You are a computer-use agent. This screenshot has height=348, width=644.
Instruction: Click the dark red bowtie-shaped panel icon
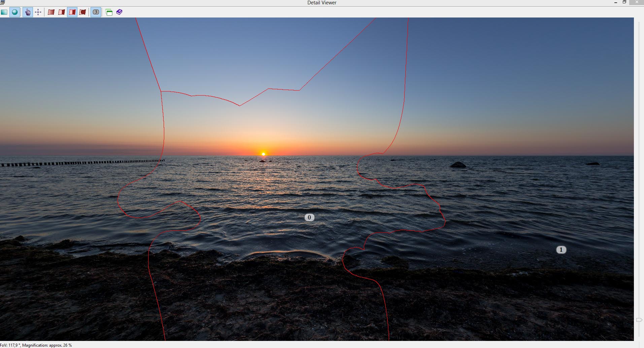point(82,12)
